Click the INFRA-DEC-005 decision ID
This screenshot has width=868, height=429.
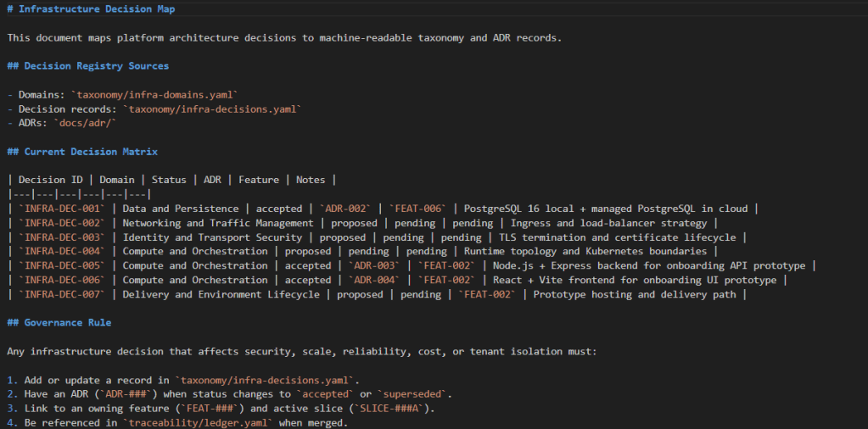click(x=64, y=265)
